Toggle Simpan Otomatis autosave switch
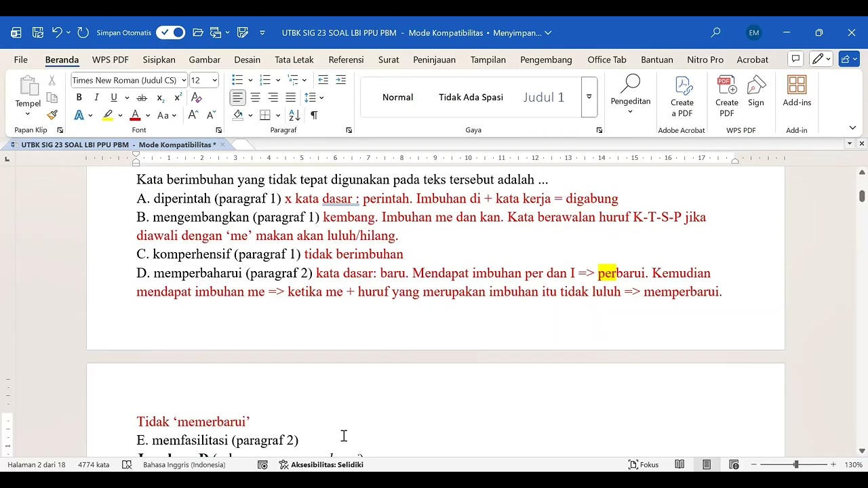868x488 pixels. coord(170,33)
